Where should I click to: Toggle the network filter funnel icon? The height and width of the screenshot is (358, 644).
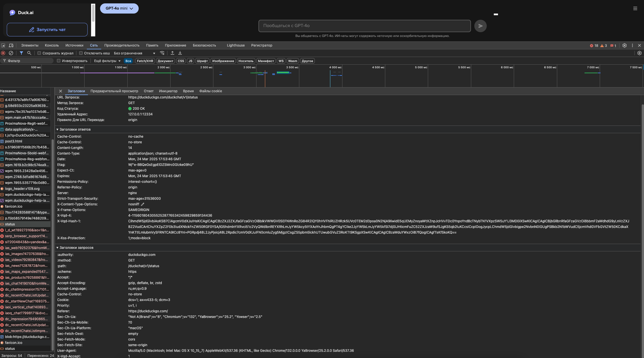point(21,53)
